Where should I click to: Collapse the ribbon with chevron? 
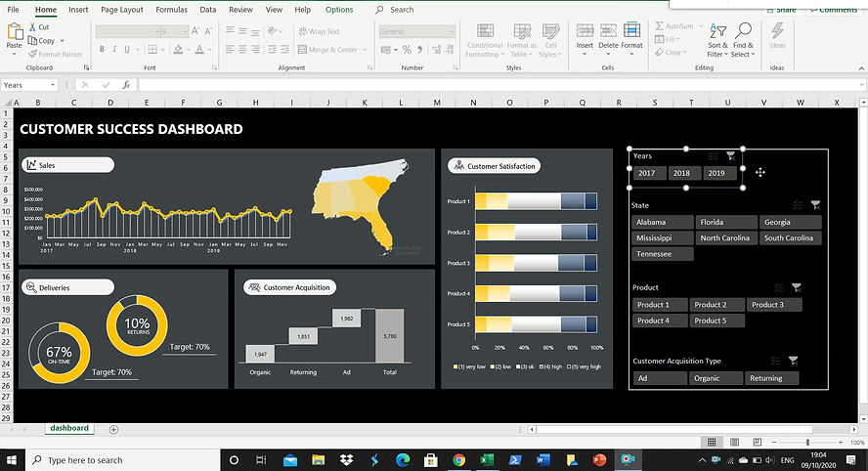pyautogui.click(x=861, y=68)
